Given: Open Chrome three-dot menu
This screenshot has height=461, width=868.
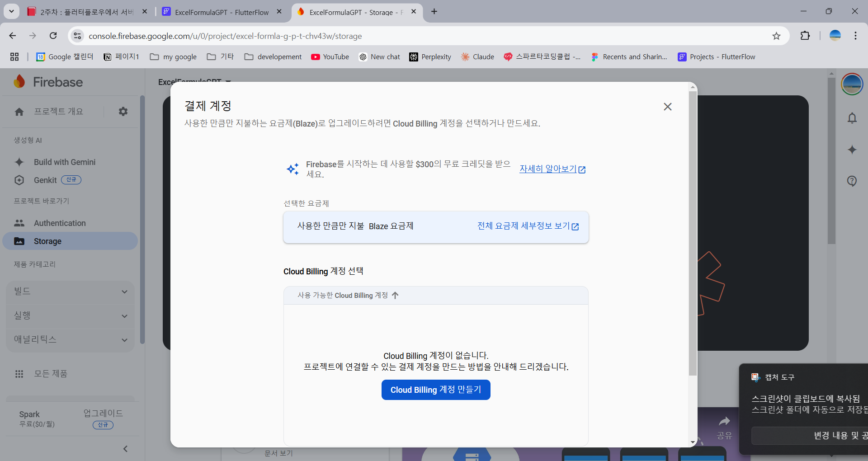Looking at the screenshot, I should (x=855, y=36).
